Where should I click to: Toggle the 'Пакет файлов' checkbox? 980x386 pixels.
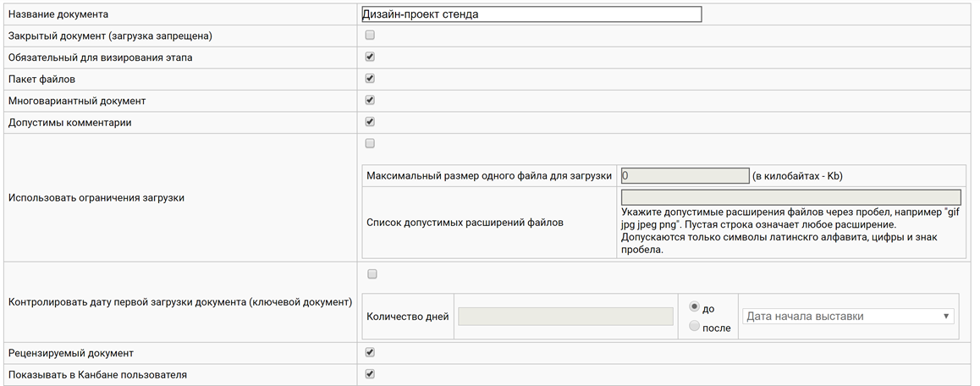(x=370, y=79)
